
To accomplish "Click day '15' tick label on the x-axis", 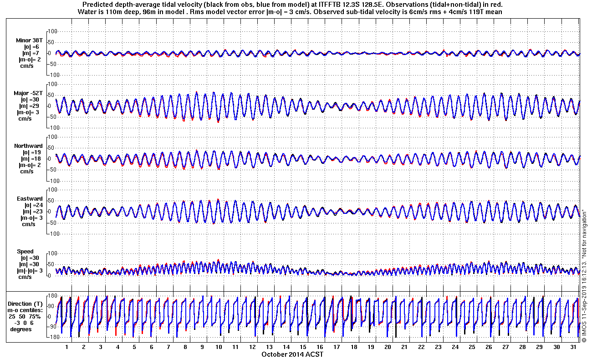I will tap(303, 347).
